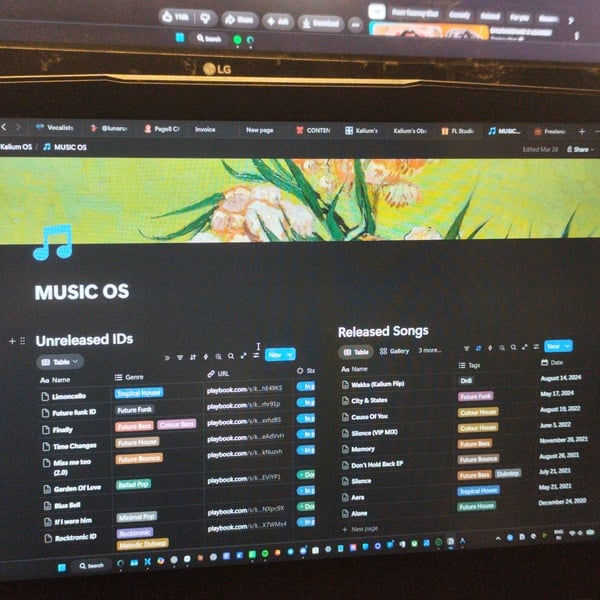Expand hidden toolbar with double chevron icon
Viewport: 600px width, 600px height.
pyautogui.click(x=167, y=358)
